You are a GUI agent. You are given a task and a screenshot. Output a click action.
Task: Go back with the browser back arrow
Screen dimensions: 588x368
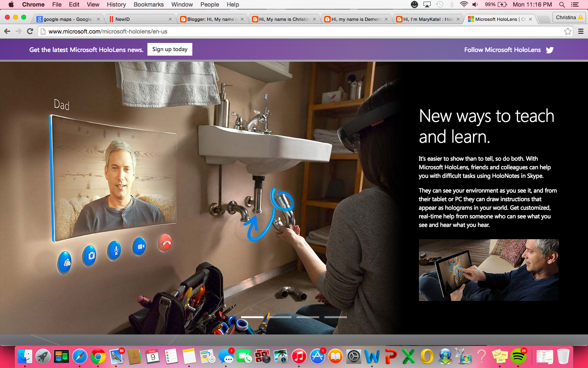pos(7,31)
